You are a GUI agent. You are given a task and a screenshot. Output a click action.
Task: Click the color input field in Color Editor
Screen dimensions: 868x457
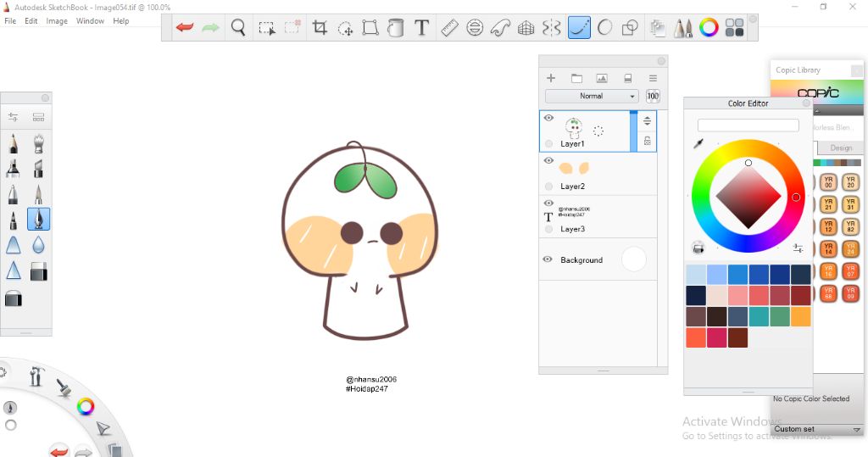click(x=748, y=125)
